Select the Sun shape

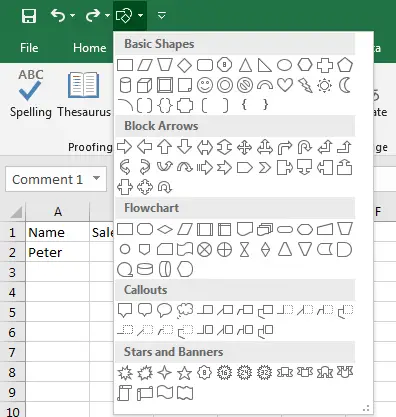coord(325,85)
